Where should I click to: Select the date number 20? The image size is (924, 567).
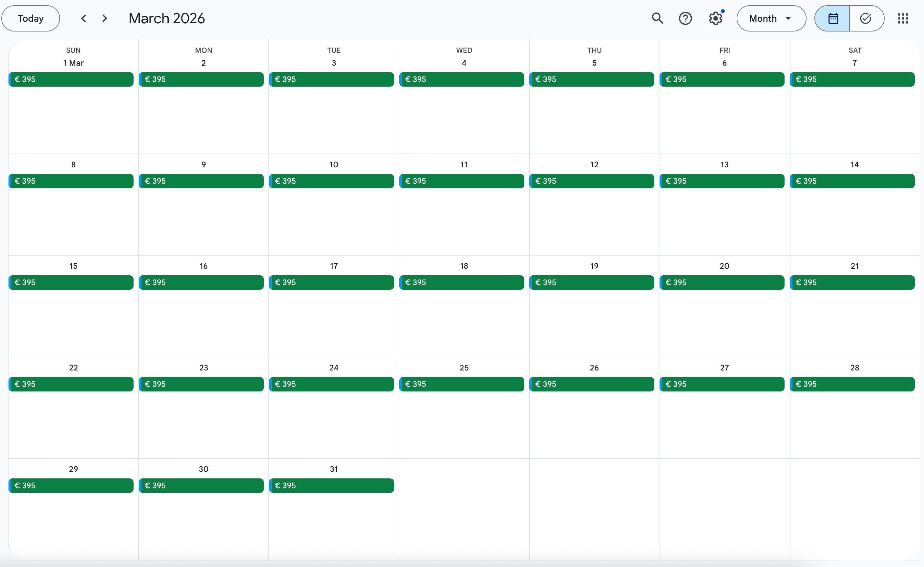724,266
